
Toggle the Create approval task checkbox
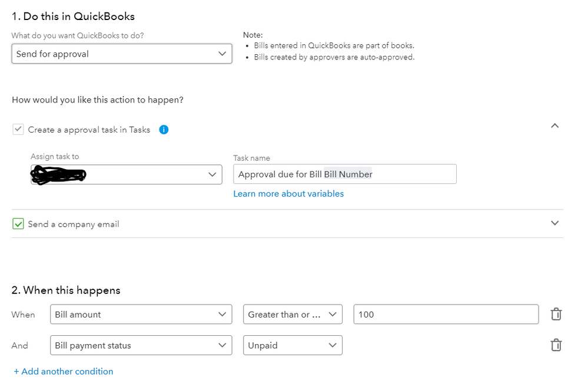point(18,130)
